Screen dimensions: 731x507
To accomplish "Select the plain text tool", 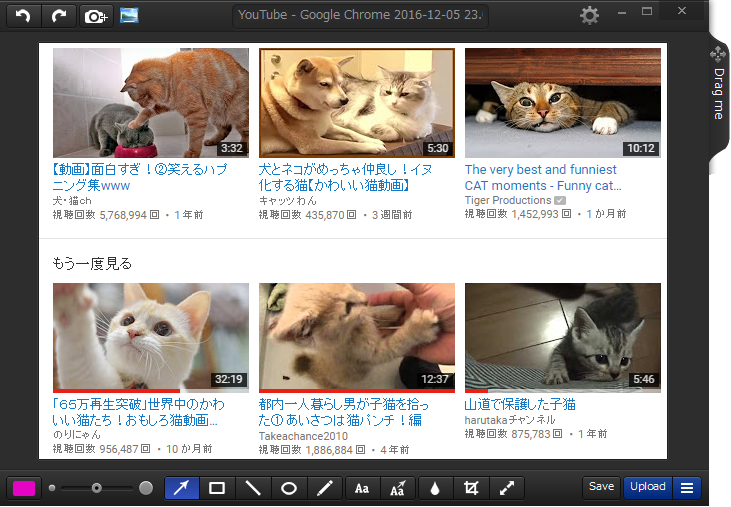I will coord(362,488).
